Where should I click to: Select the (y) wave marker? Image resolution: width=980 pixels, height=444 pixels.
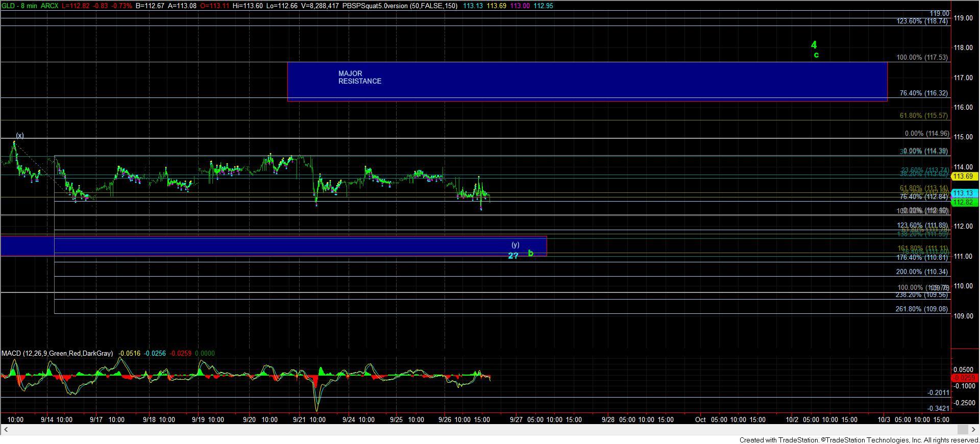pyautogui.click(x=516, y=245)
